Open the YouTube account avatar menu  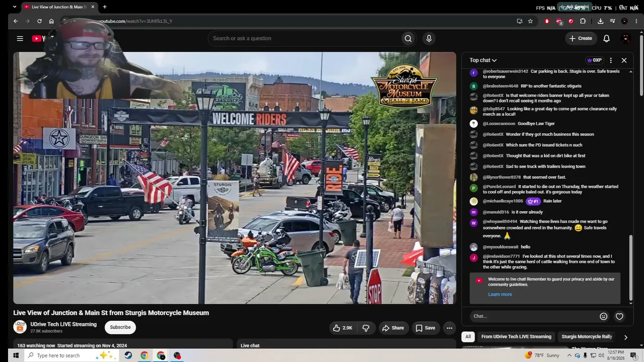(x=626, y=38)
